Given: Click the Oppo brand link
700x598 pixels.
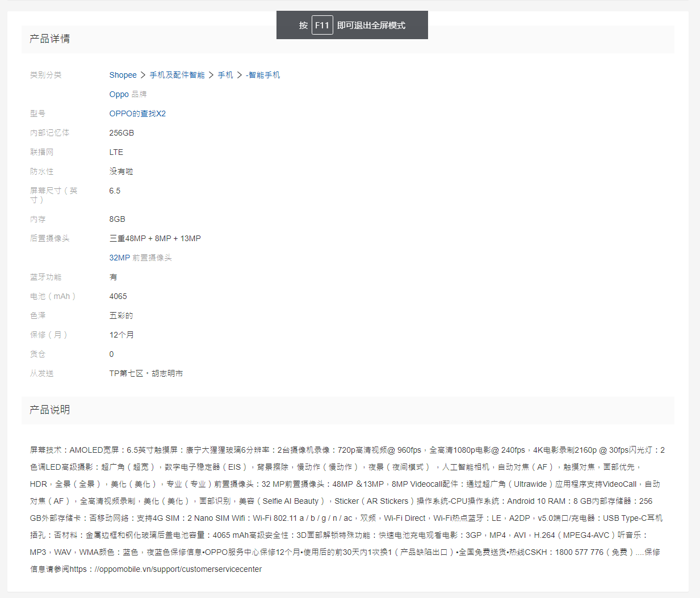Looking at the screenshot, I should pos(119,94).
